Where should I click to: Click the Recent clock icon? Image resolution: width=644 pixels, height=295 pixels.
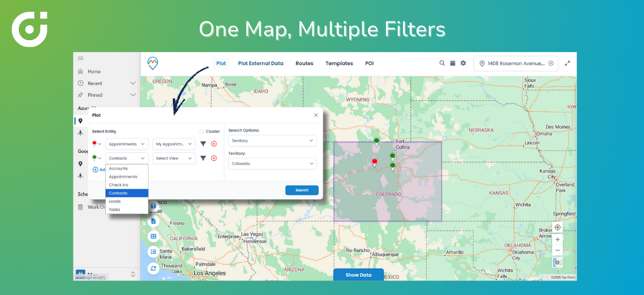coord(80,83)
